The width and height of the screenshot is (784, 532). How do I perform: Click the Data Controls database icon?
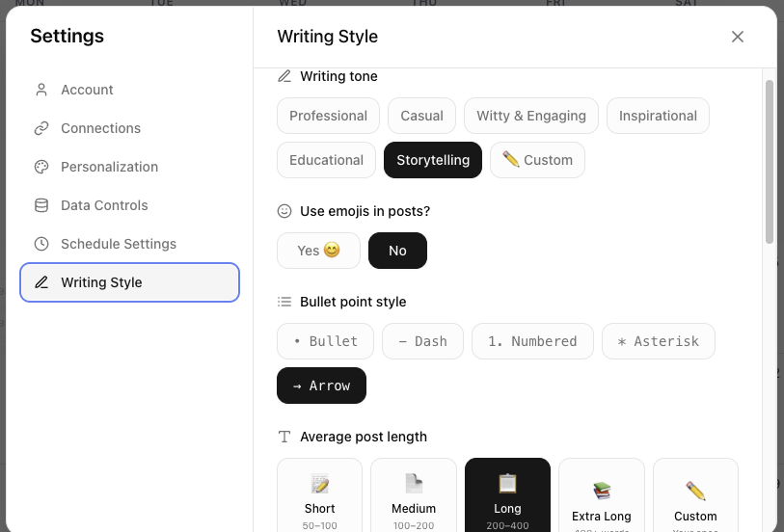click(41, 205)
